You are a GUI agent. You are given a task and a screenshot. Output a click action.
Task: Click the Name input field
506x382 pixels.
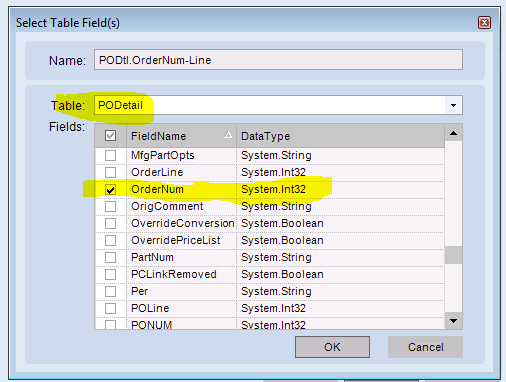pos(278,60)
